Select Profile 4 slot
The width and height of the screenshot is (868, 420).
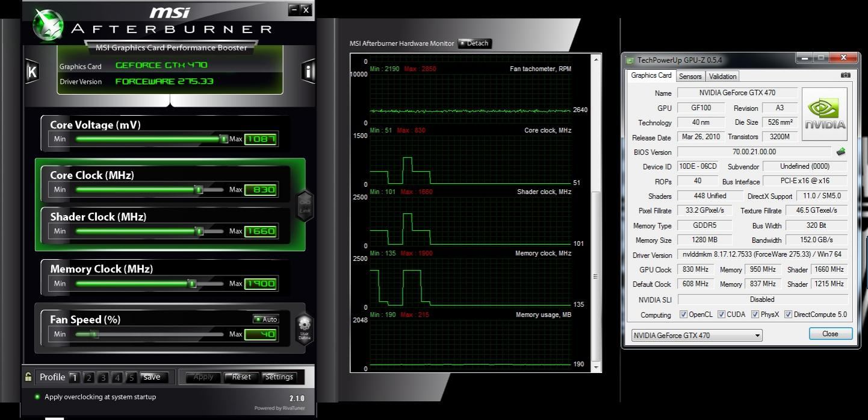117,378
